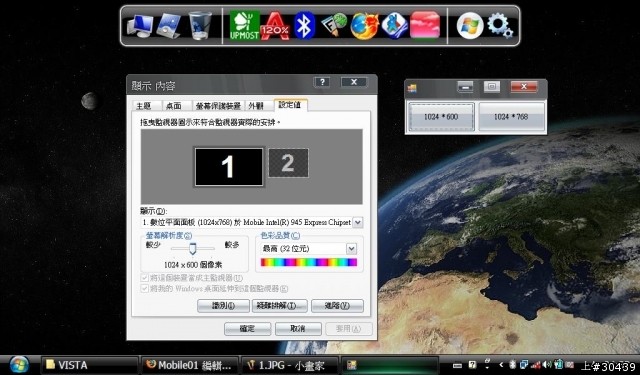Screen dimensions: 640x375
Task: Click the taskbar clock
Action: point(608,366)
